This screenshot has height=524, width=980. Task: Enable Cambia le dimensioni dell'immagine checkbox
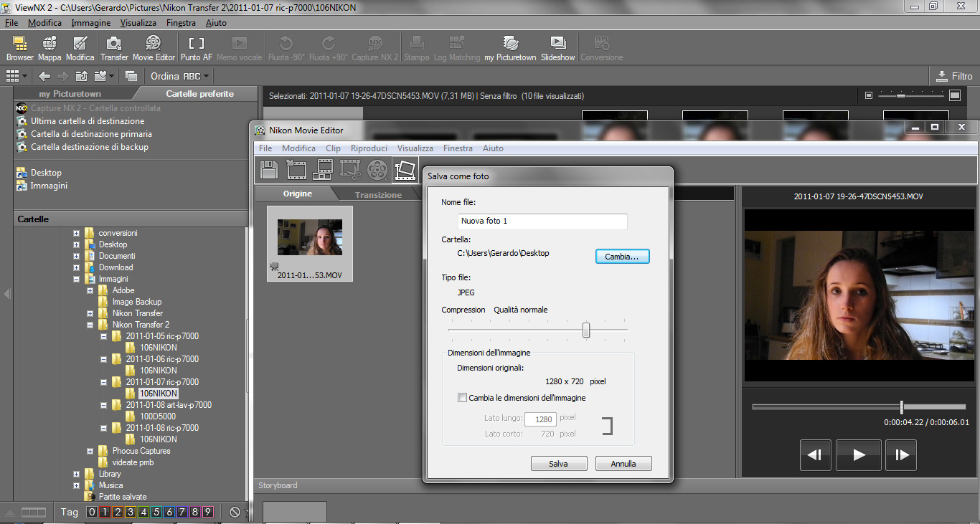tap(462, 398)
